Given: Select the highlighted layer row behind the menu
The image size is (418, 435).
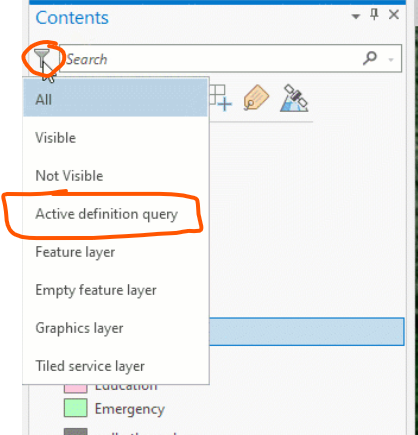Looking at the screenshot, I should pos(307,331).
